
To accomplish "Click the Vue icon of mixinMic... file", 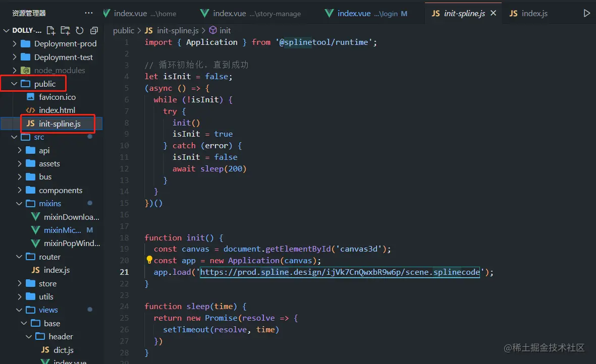I will pos(35,230).
